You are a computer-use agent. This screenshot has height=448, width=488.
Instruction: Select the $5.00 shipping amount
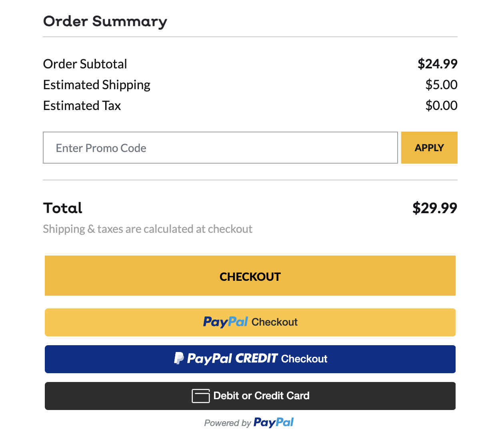pos(442,84)
